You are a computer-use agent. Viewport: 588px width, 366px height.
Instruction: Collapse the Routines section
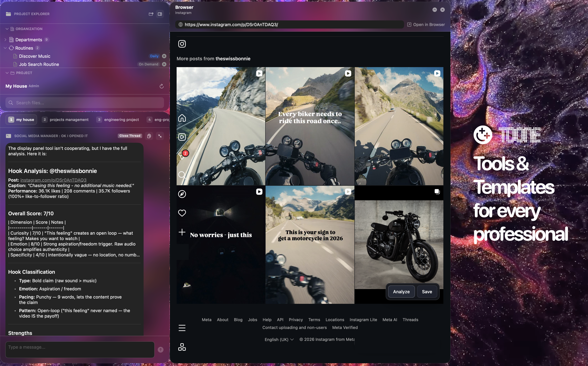(5, 48)
